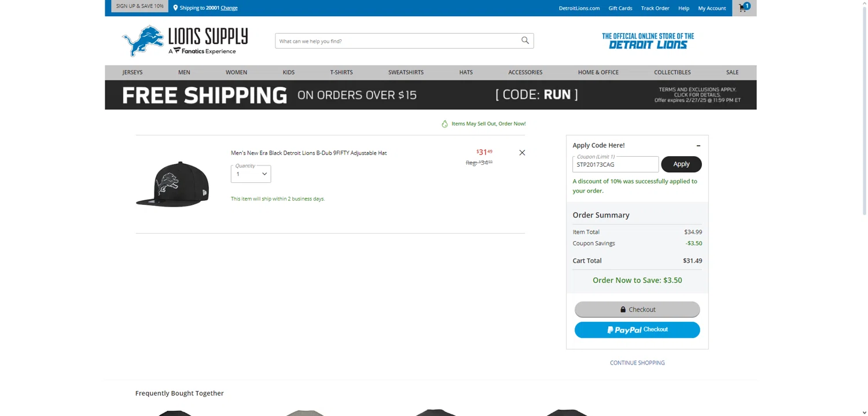The width and height of the screenshot is (868, 416).
Task: Click the terms and exclusions details text
Action: coord(697,95)
